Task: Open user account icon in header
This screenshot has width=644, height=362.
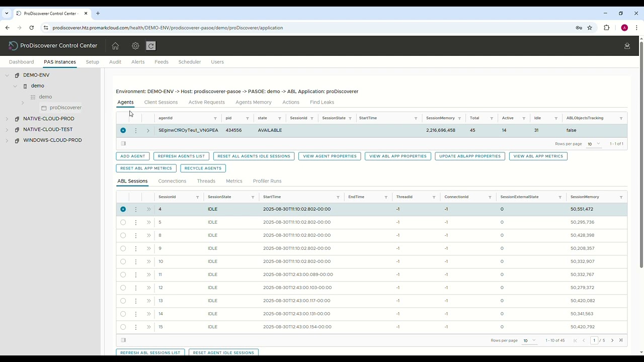Action: [627, 46]
